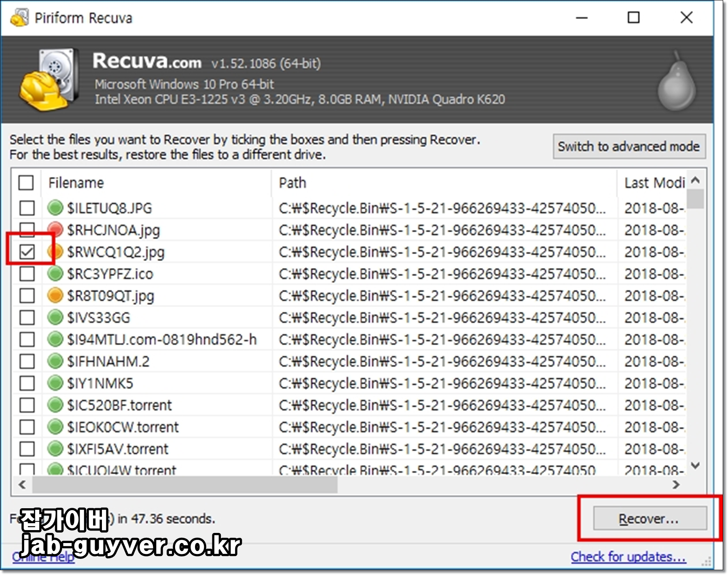Open the Check for updates link
Viewport: 728px width, 575px height.
click(x=628, y=557)
